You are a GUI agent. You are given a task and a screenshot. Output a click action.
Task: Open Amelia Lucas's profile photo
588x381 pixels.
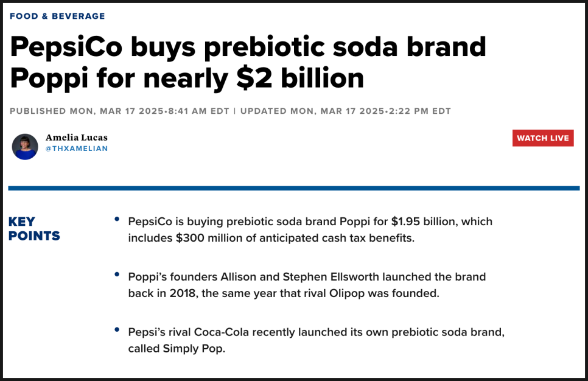tap(25, 147)
